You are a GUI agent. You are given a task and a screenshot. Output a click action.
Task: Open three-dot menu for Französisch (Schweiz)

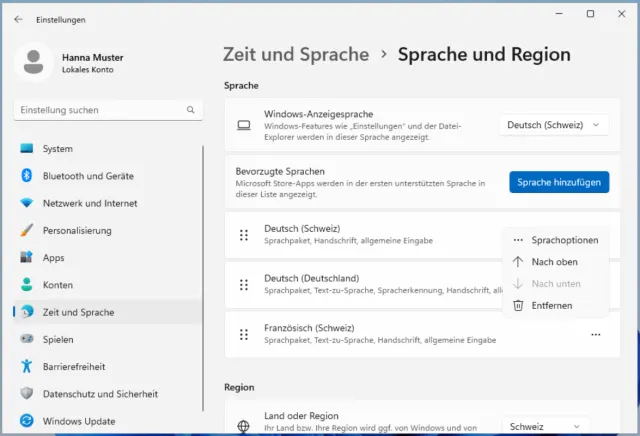point(596,333)
